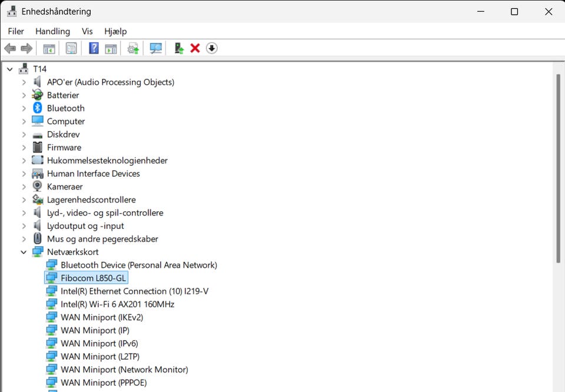Toggle the action pane toolbar icon
Viewport: 565px width, 392px height.
[111, 48]
